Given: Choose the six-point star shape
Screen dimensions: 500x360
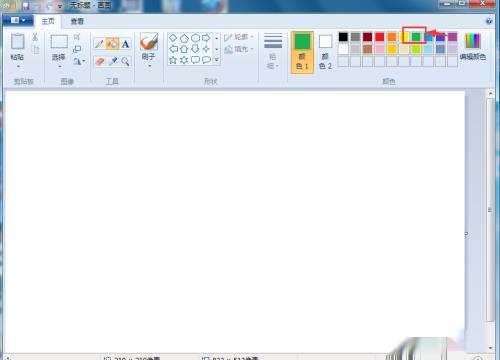Looking at the screenshot, I should [x=184, y=60].
